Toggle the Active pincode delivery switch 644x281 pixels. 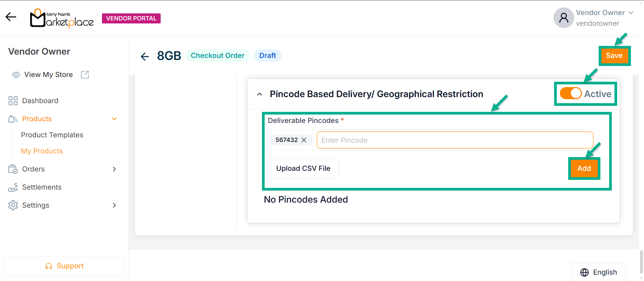(x=571, y=93)
